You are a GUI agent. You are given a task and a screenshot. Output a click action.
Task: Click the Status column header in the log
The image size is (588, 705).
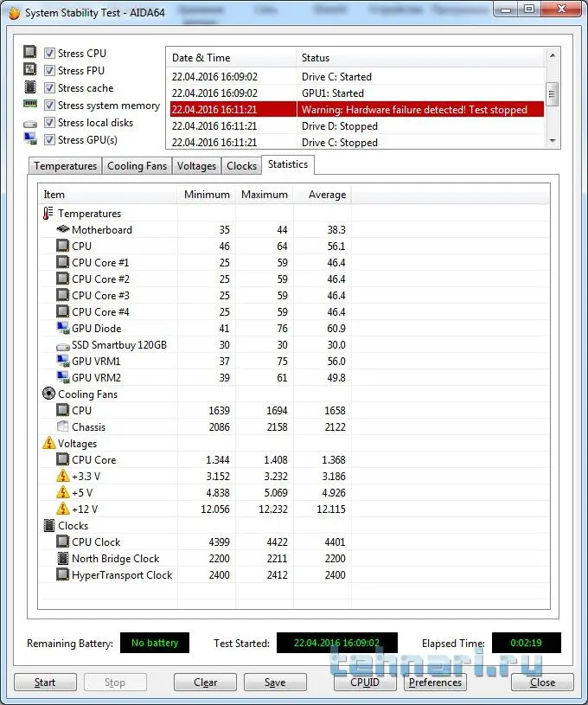tap(421, 58)
